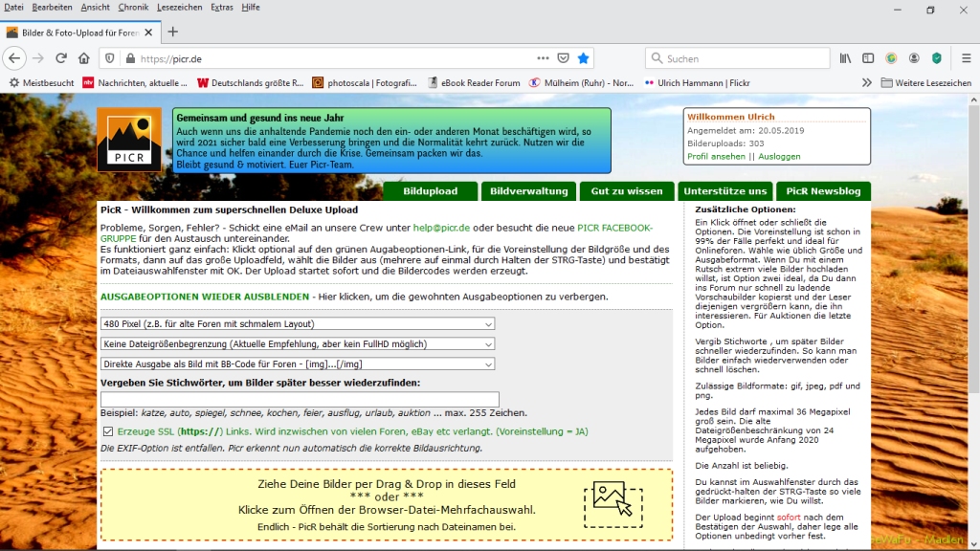Expand the Keine Dateigrößenbegrenzung dropdown

297,343
